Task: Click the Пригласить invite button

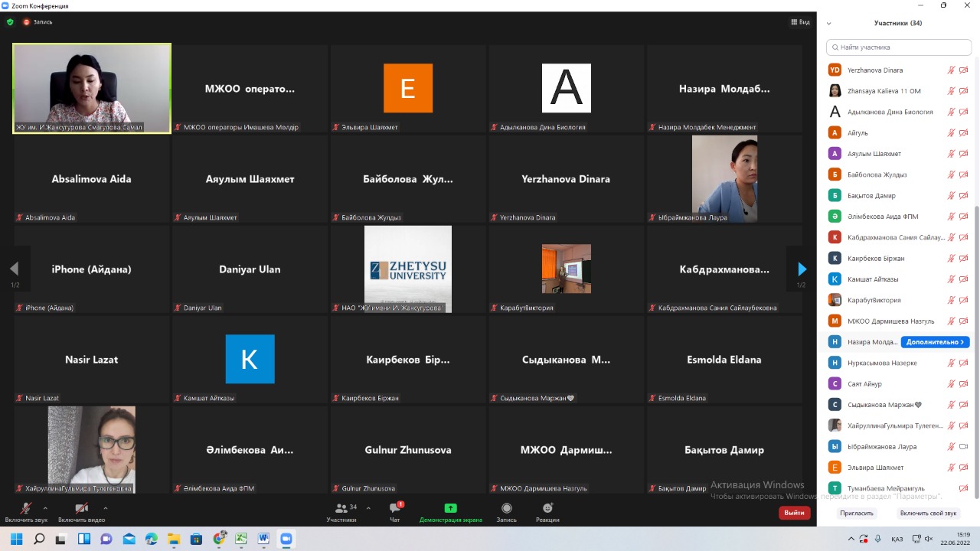Action: 856,514
